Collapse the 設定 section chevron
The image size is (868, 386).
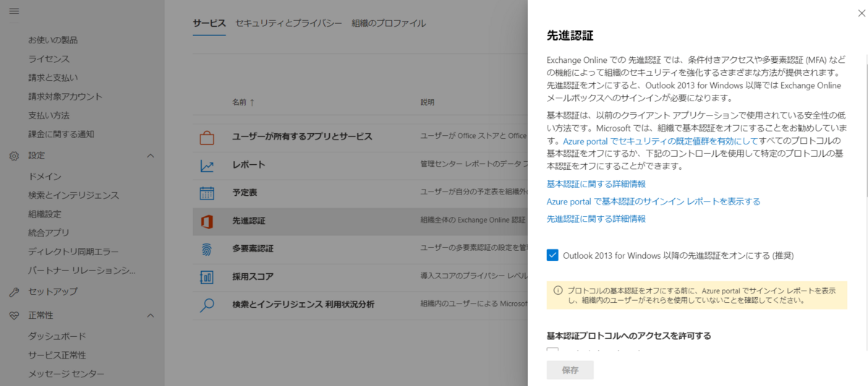click(150, 155)
